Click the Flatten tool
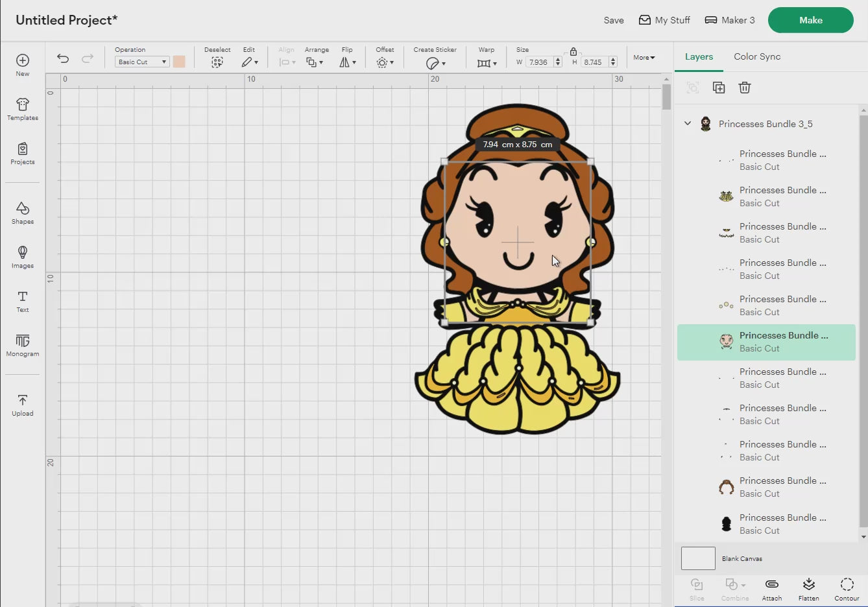The height and width of the screenshot is (607, 868). pos(808,589)
